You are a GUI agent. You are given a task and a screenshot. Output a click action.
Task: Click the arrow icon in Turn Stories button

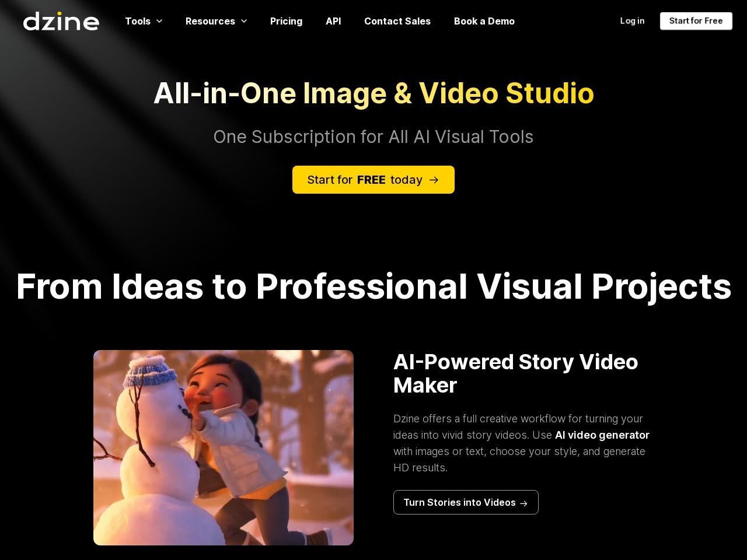(523, 503)
